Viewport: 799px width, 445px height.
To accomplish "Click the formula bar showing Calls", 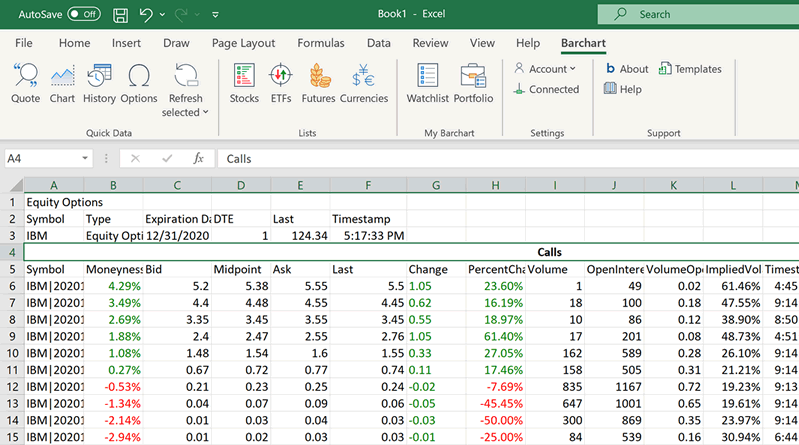I will point(508,159).
